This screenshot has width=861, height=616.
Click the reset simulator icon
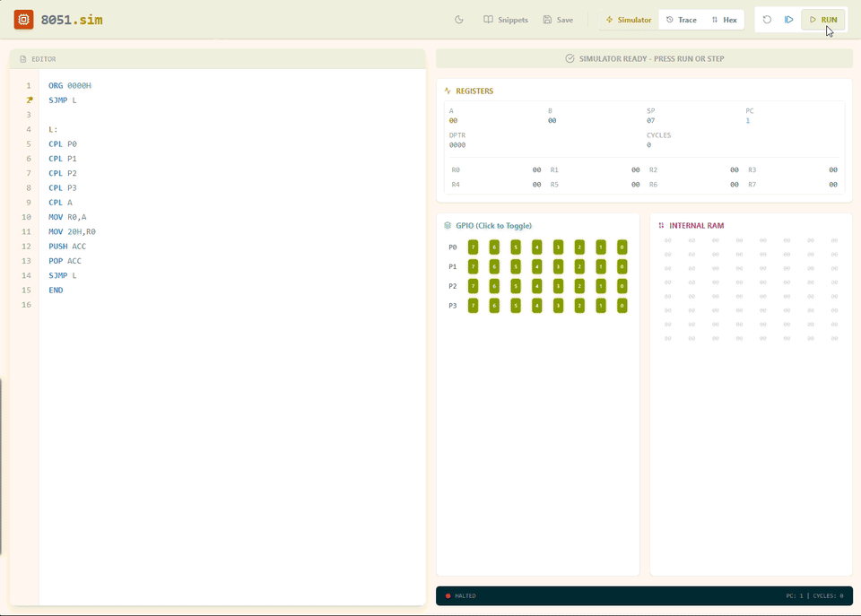tap(767, 20)
